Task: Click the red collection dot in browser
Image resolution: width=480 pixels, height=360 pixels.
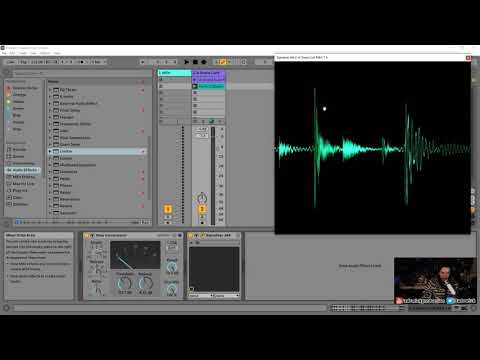Action: (x=9, y=88)
